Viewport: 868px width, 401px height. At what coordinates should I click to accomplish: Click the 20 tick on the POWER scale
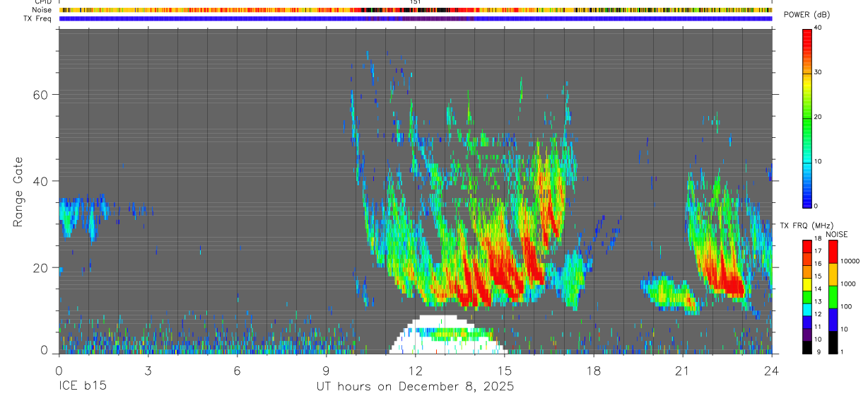[818, 117]
